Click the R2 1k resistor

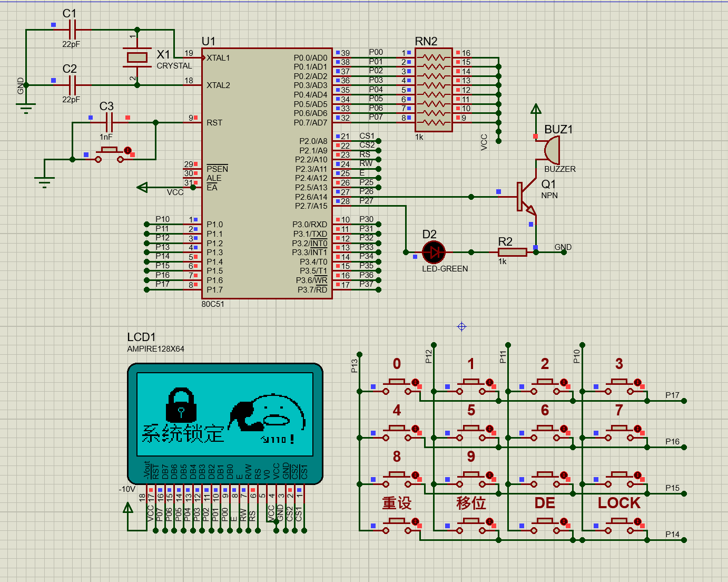click(x=512, y=252)
